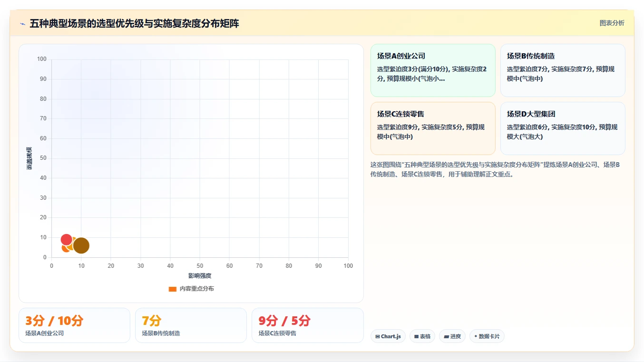Click the 3分 / 10分 stat card
644x362 pixels.
74,325
